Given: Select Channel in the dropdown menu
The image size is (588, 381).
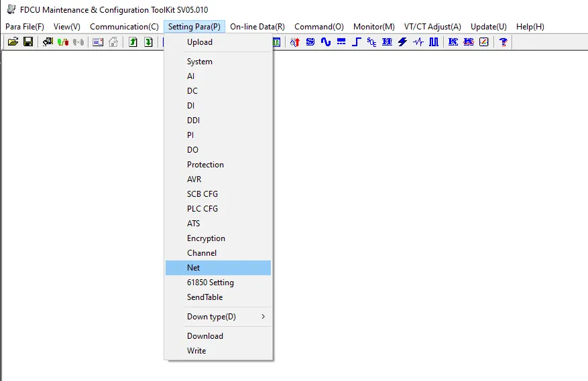Looking at the screenshot, I should click(219, 253).
